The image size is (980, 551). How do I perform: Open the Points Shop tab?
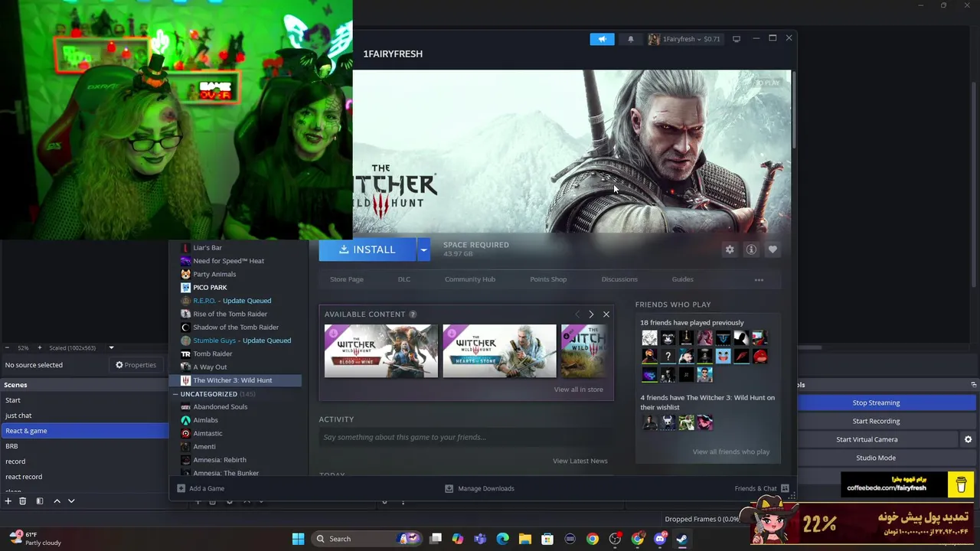click(548, 279)
